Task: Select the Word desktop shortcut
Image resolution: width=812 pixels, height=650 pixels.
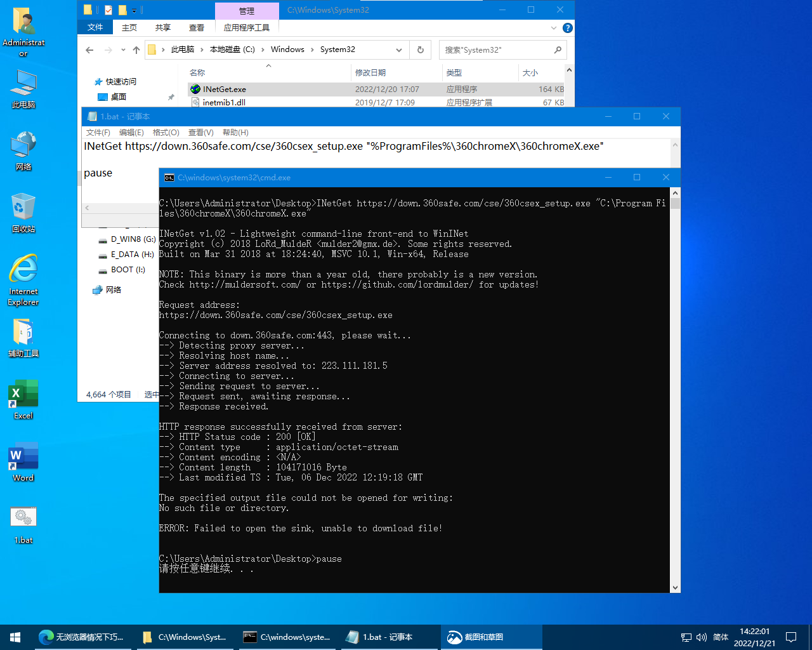Action: pos(23,462)
